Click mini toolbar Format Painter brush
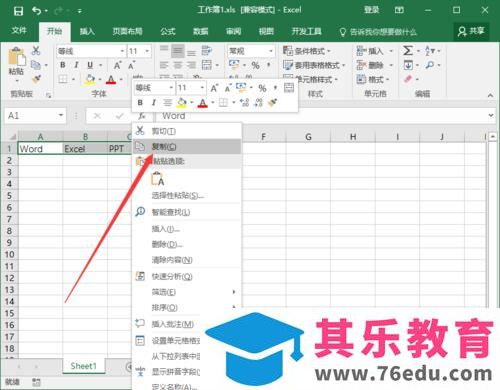500x390 pixels. (272, 103)
